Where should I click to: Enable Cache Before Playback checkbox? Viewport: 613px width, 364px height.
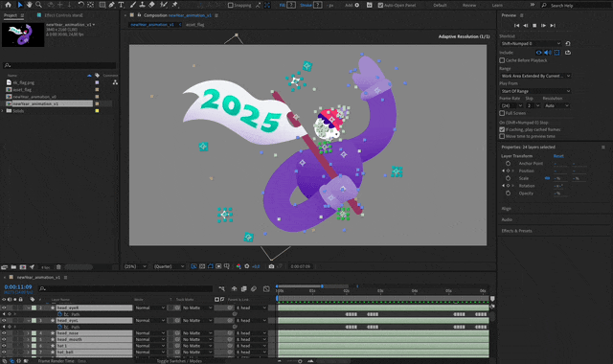pyautogui.click(x=502, y=60)
